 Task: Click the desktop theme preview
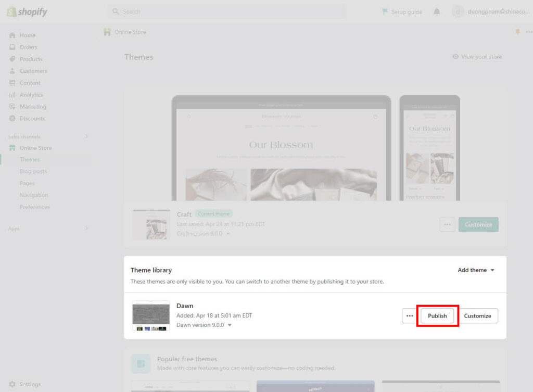tap(282, 148)
